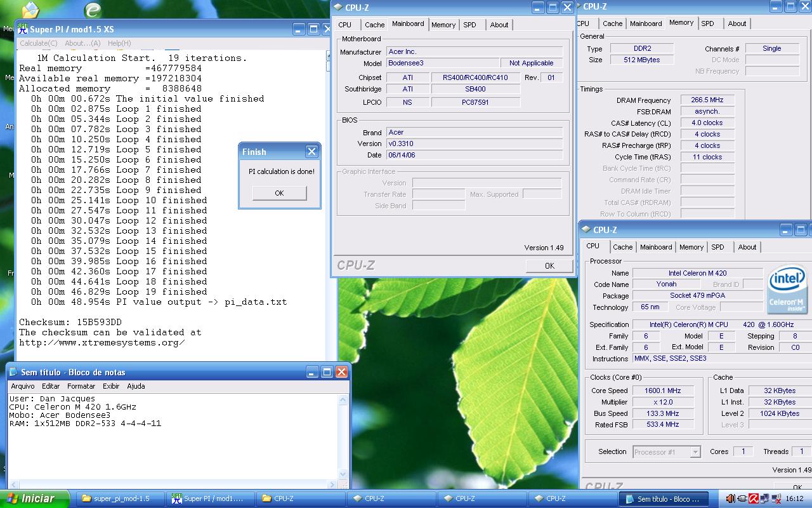Click memory Type 'DDR2' field
Screen dimensions: 812x508
[642, 48]
